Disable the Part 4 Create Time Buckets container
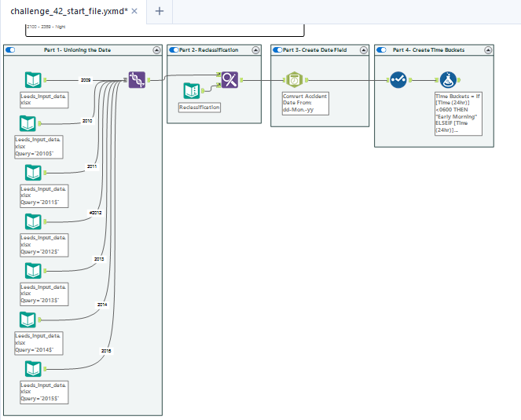Image resolution: width=521 pixels, height=420 pixels. (381, 49)
